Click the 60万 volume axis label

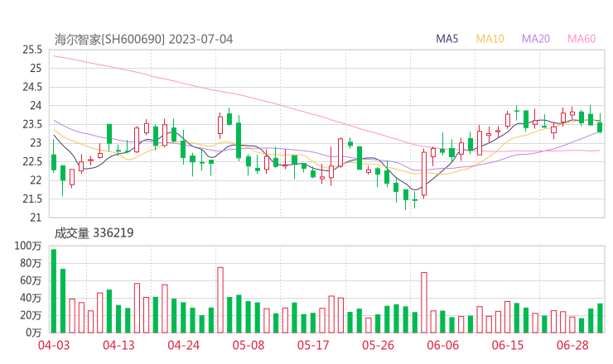[31, 280]
